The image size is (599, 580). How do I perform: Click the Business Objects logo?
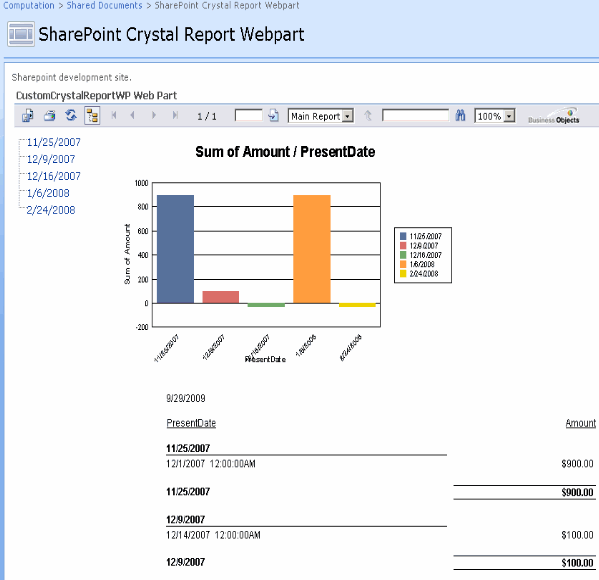(x=554, y=116)
